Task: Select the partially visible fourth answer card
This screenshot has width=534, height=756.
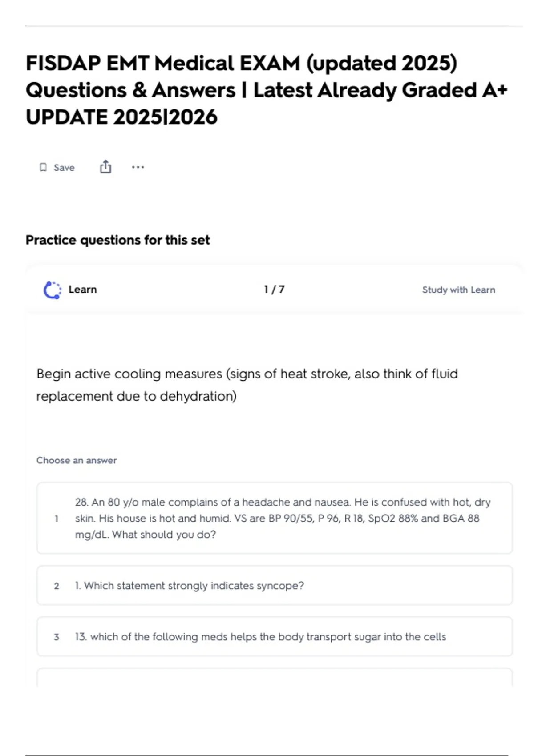Action: coord(274,677)
